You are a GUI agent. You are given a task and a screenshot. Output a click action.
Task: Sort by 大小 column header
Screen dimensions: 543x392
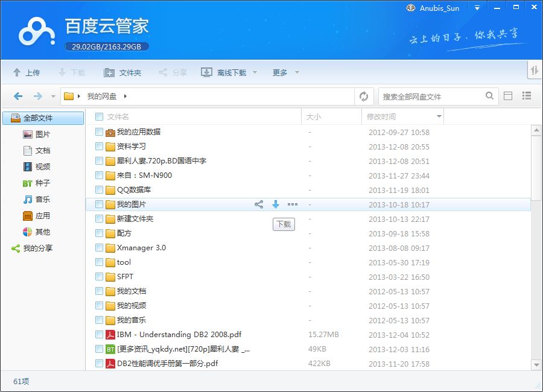click(x=313, y=117)
